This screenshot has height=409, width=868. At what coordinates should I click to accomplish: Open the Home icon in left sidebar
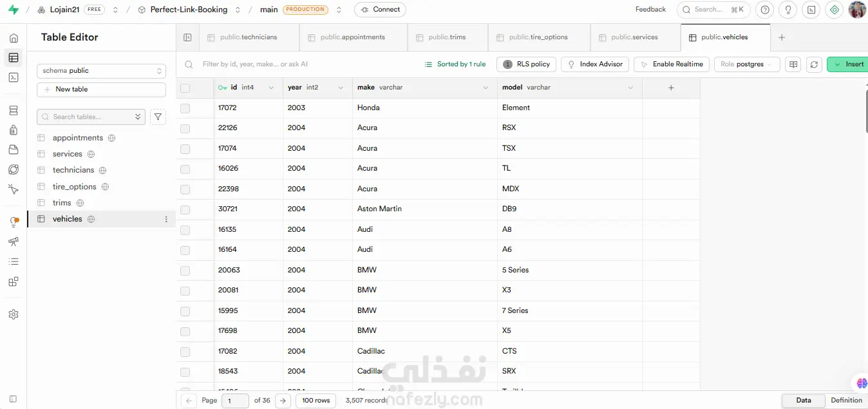pos(14,38)
